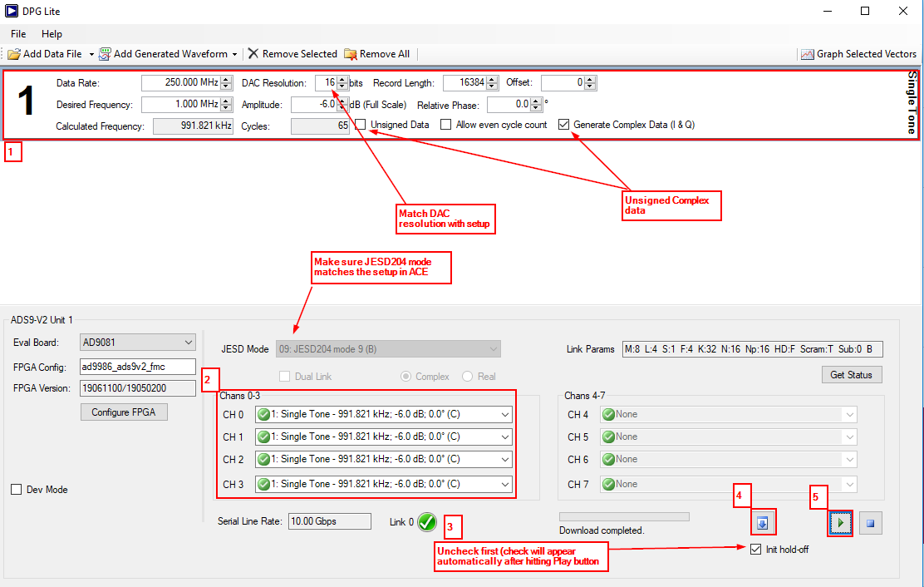Viewport: 924px width, 587px height.
Task: Click the Link 0 green status check icon
Action: 426,521
